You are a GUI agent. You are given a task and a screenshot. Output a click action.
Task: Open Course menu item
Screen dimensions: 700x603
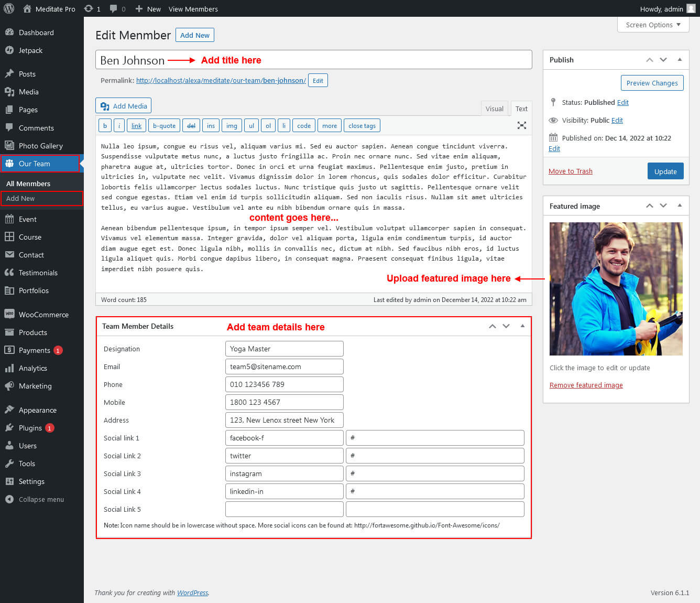pos(42,237)
